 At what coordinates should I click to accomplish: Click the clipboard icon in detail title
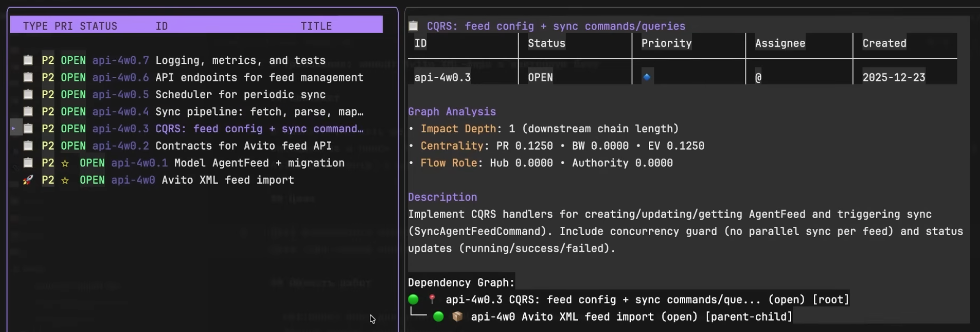[x=413, y=26]
